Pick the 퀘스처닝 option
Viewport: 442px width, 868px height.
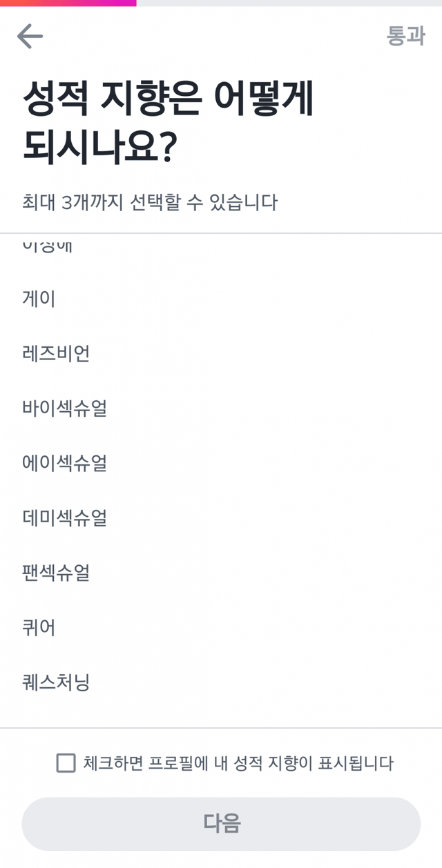click(56, 683)
